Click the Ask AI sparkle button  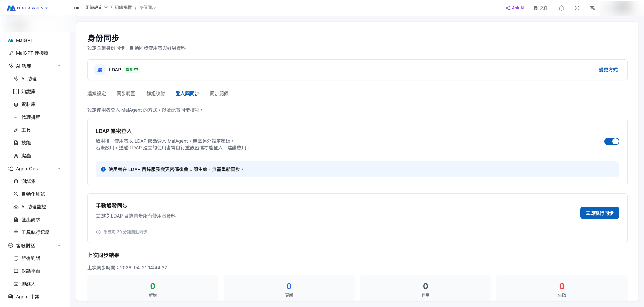point(515,8)
